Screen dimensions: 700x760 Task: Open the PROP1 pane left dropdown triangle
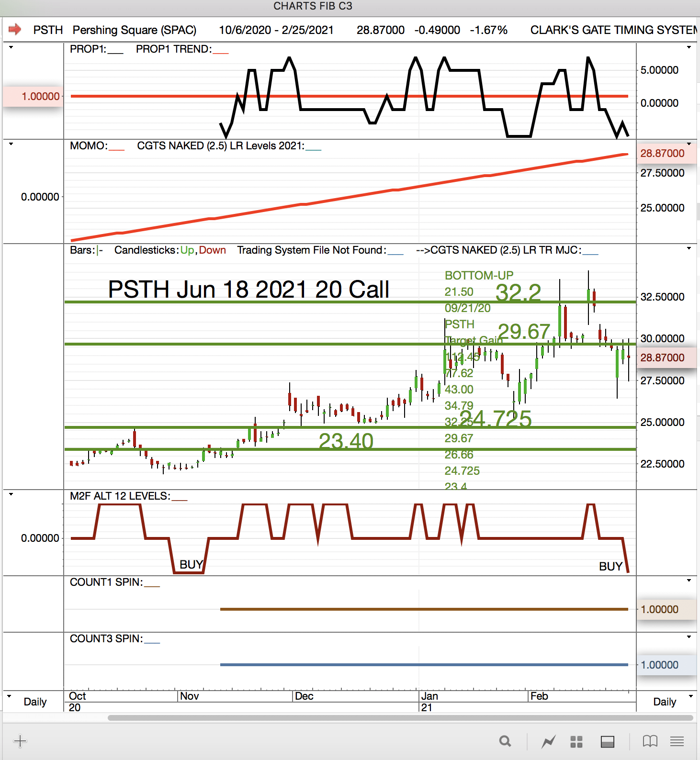pos(11,47)
